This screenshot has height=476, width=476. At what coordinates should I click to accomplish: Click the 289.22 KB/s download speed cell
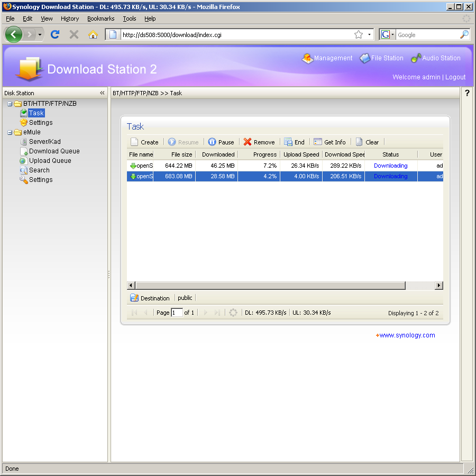[x=343, y=166]
